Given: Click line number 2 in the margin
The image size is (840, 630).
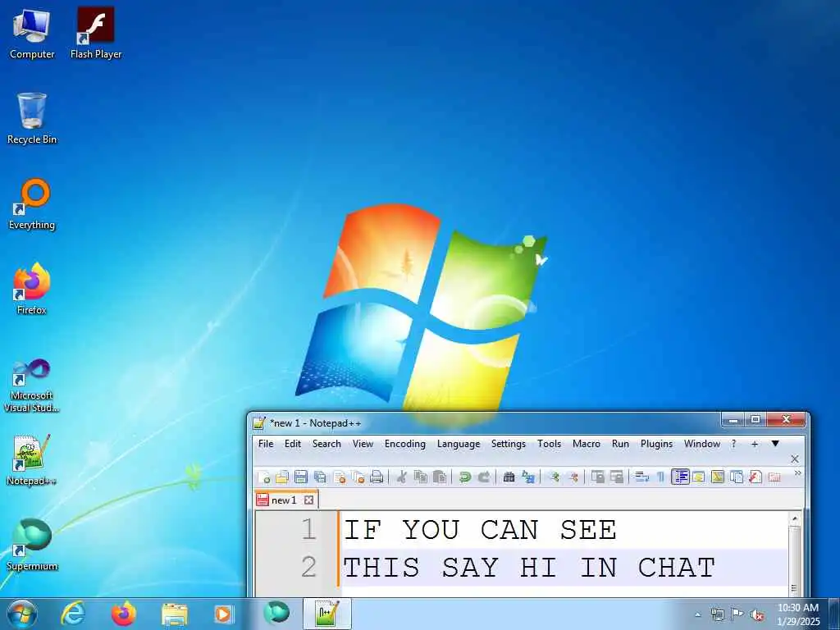Looking at the screenshot, I should coord(308,567).
